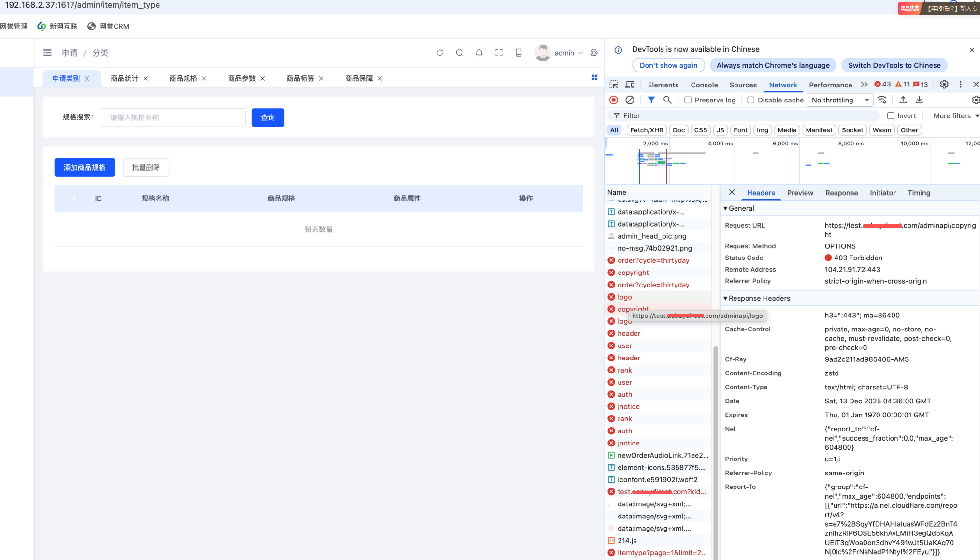The height and width of the screenshot is (560, 980).
Task: Check the Disable cache option
Action: 750,100
